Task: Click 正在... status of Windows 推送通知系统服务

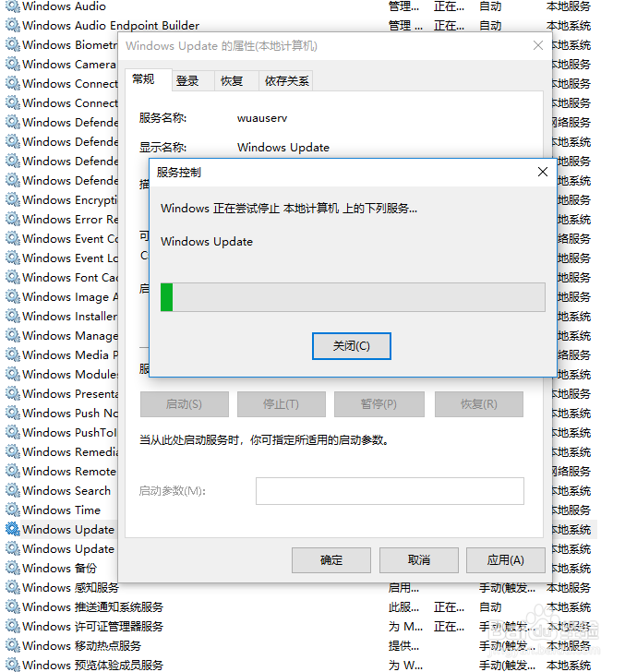Action: pos(449,606)
